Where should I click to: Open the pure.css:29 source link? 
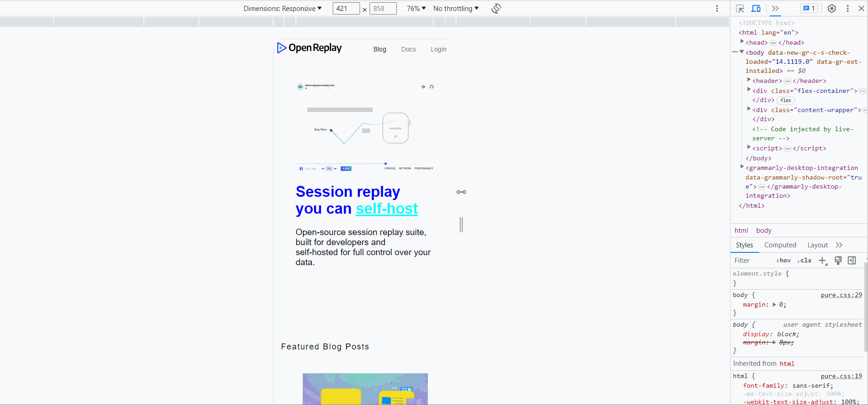841,295
